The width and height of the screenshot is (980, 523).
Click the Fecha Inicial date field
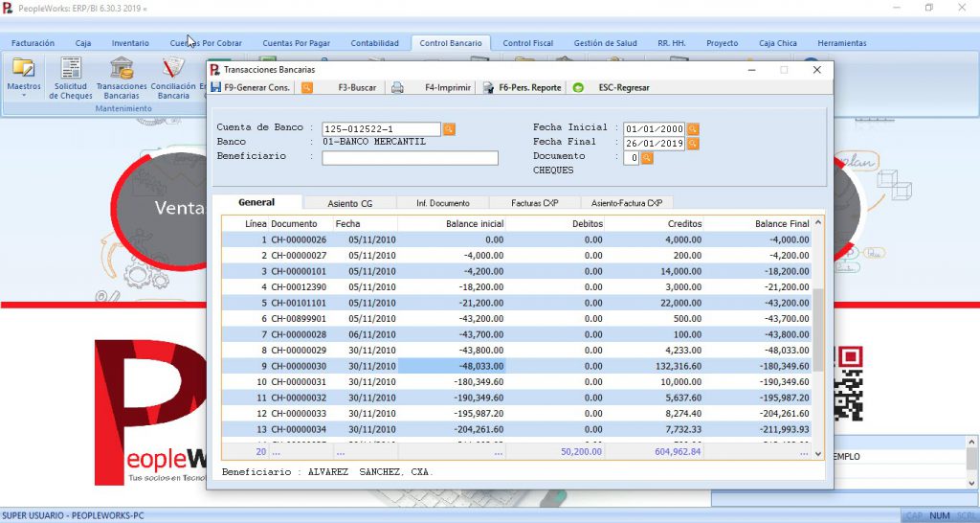[x=654, y=129]
